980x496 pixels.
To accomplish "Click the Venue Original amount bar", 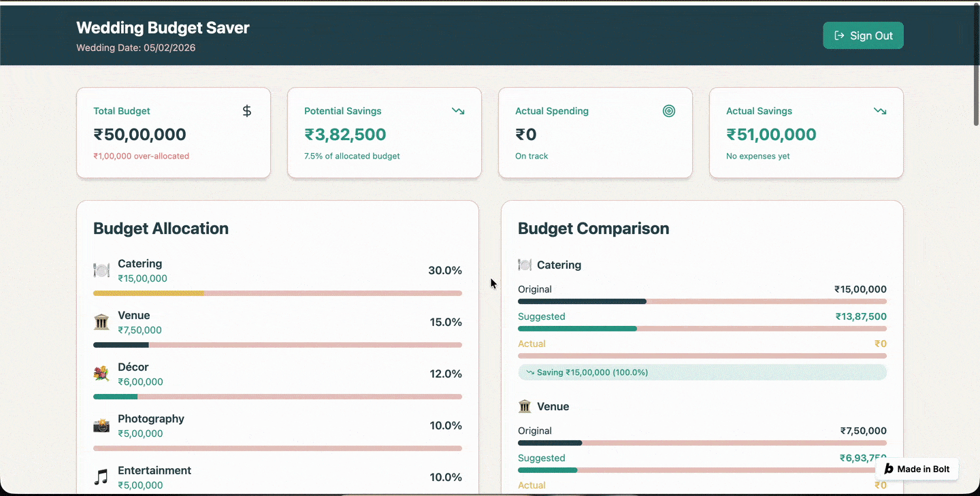I will pos(702,443).
